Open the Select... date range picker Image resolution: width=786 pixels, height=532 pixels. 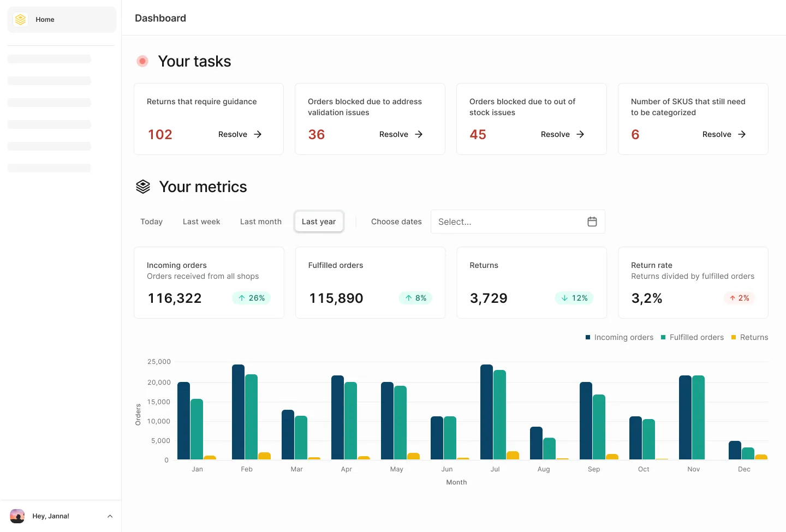[508, 222]
